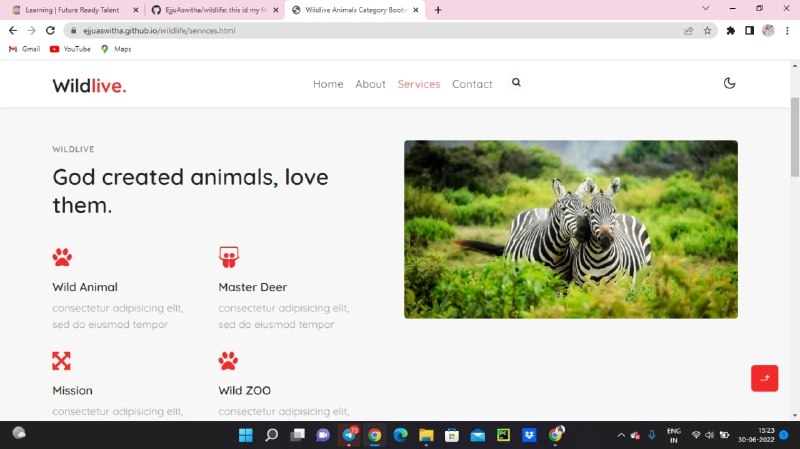Bookmark this page with star icon
Screen dimensions: 800x449
(x=707, y=31)
